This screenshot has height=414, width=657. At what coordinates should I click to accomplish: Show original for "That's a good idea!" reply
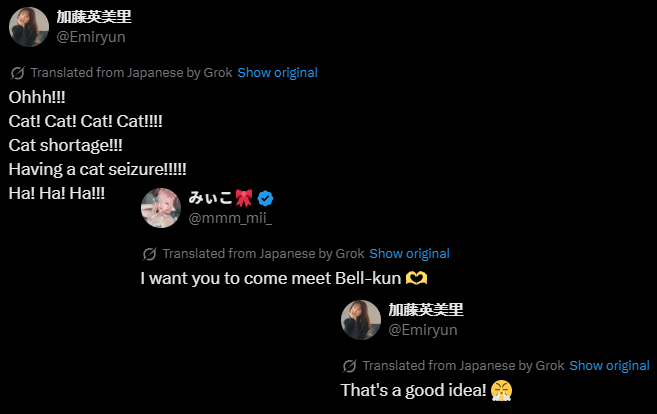coord(609,366)
